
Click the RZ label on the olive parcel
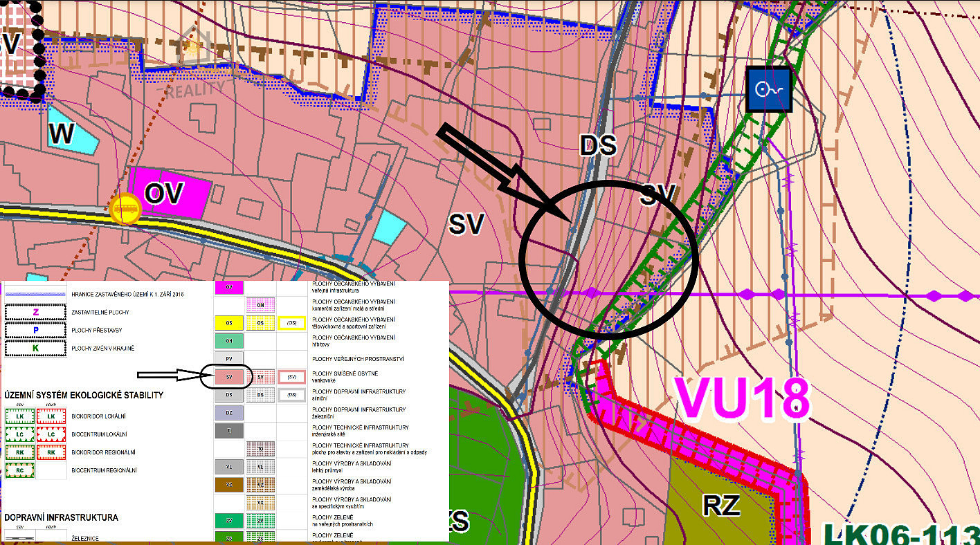point(721,505)
